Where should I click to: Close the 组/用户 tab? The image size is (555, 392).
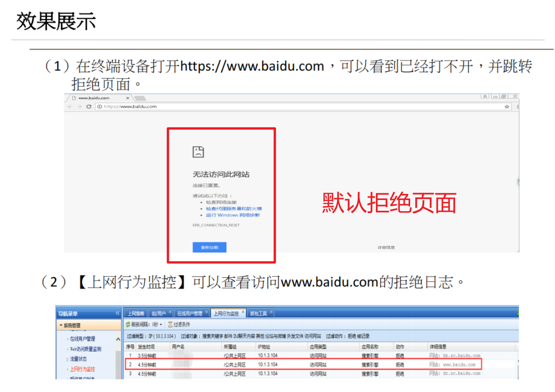(x=170, y=312)
